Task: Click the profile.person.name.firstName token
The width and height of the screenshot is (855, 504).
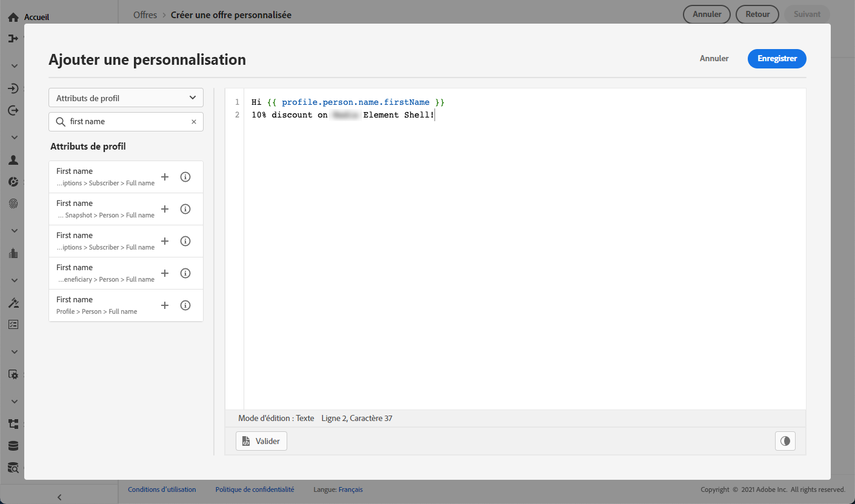Action: (x=356, y=102)
